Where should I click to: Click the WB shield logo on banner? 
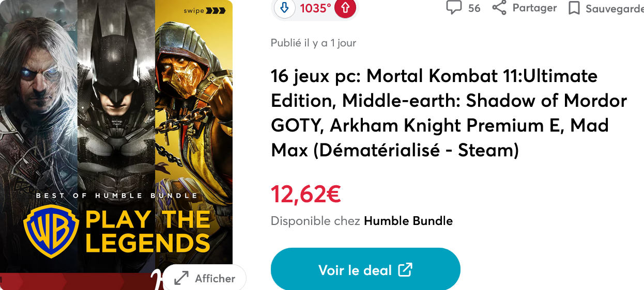coord(51,231)
